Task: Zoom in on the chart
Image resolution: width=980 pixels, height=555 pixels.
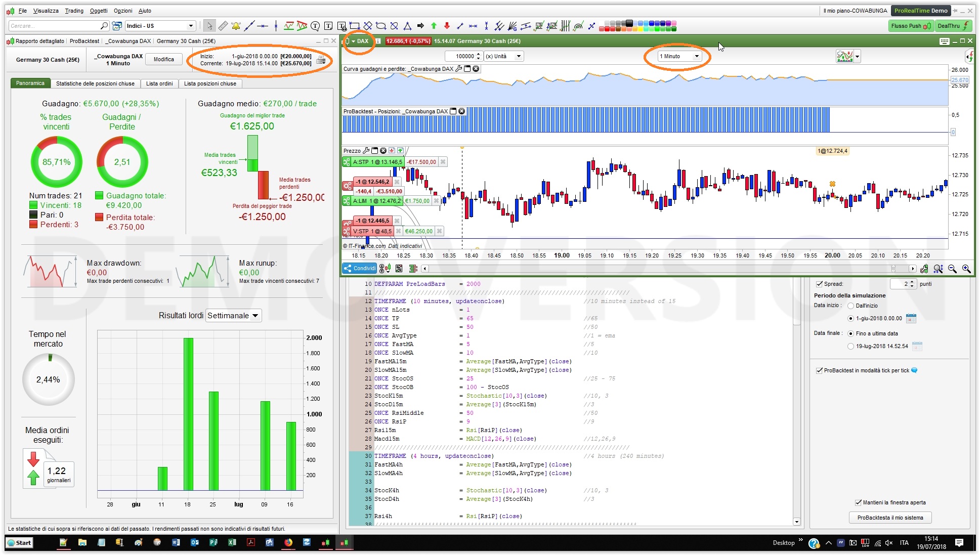Action: [x=966, y=269]
